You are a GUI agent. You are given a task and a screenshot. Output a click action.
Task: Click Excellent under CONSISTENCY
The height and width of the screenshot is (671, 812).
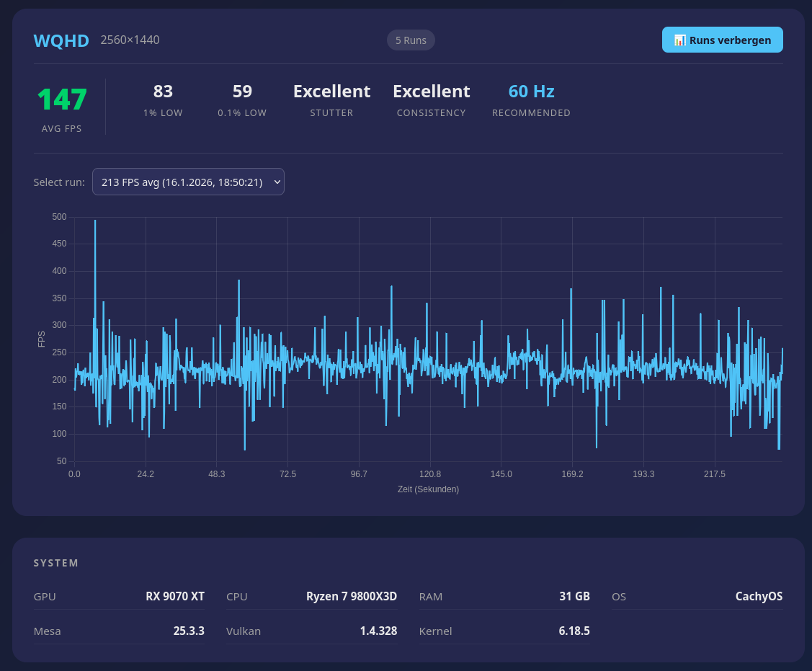[431, 92]
